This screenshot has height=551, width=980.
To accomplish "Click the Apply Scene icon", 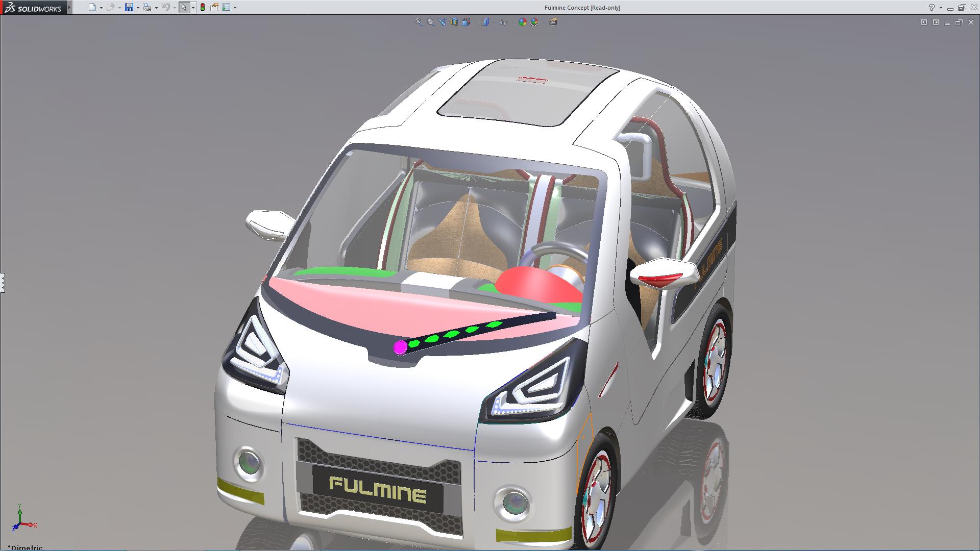I will (534, 22).
